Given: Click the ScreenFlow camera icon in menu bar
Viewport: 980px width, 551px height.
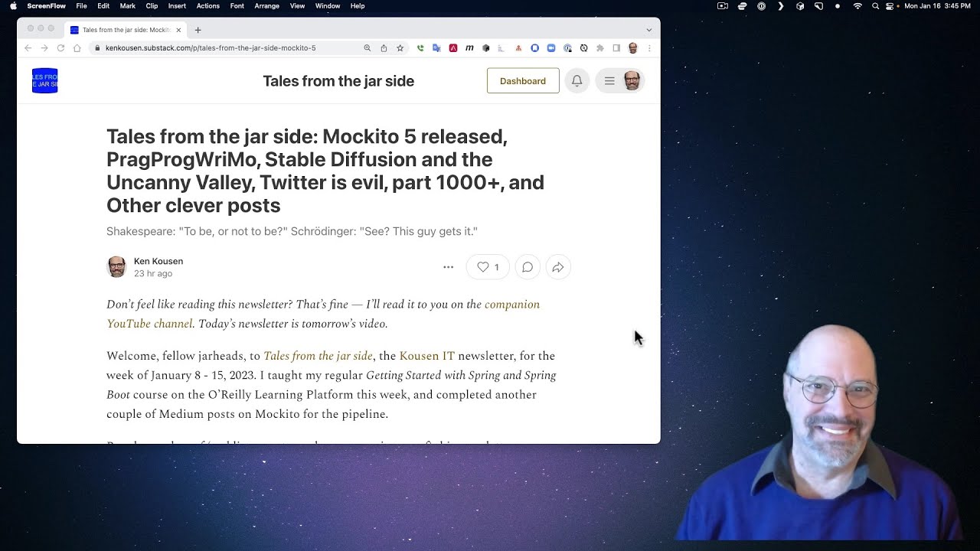Looking at the screenshot, I should pos(723,6).
